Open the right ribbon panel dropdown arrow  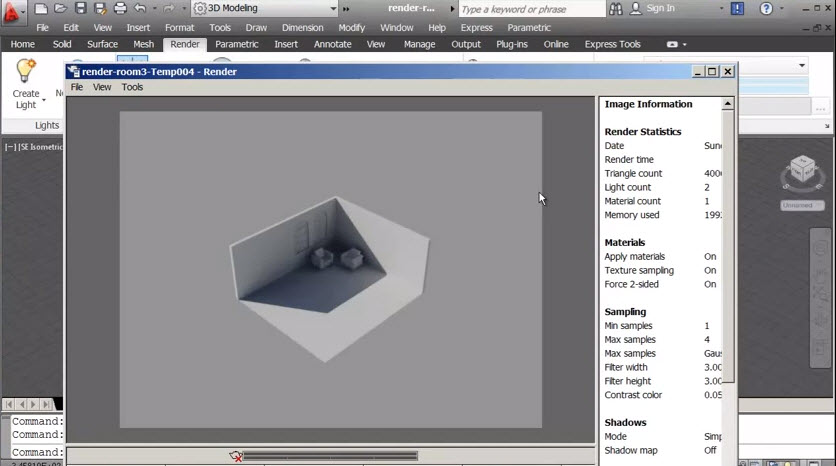click(x=801, y=65)
